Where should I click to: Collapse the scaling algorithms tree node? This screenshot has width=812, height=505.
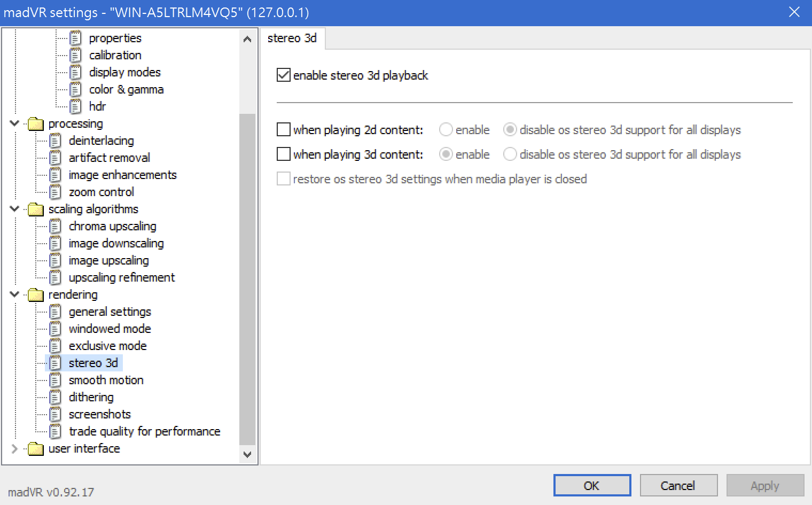(x=14, y=209)
